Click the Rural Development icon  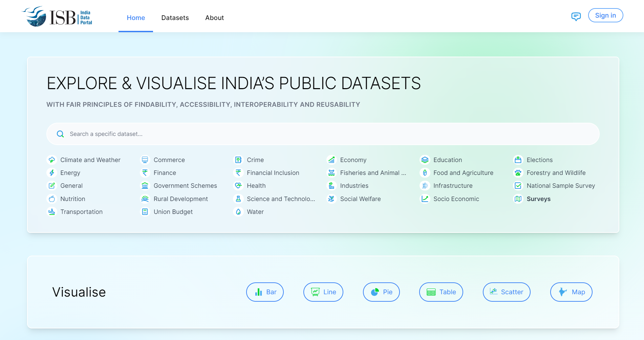coord(145,199)
